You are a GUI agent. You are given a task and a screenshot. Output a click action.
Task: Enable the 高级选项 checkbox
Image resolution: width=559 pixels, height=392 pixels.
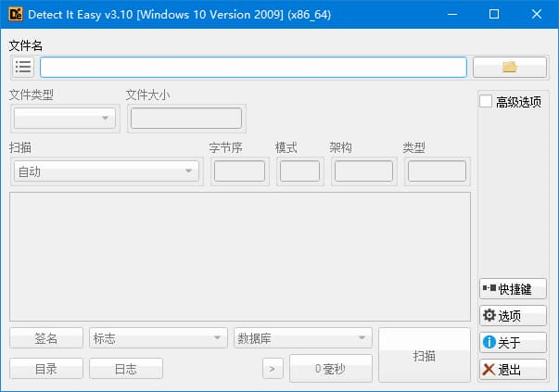coord(486,102)
